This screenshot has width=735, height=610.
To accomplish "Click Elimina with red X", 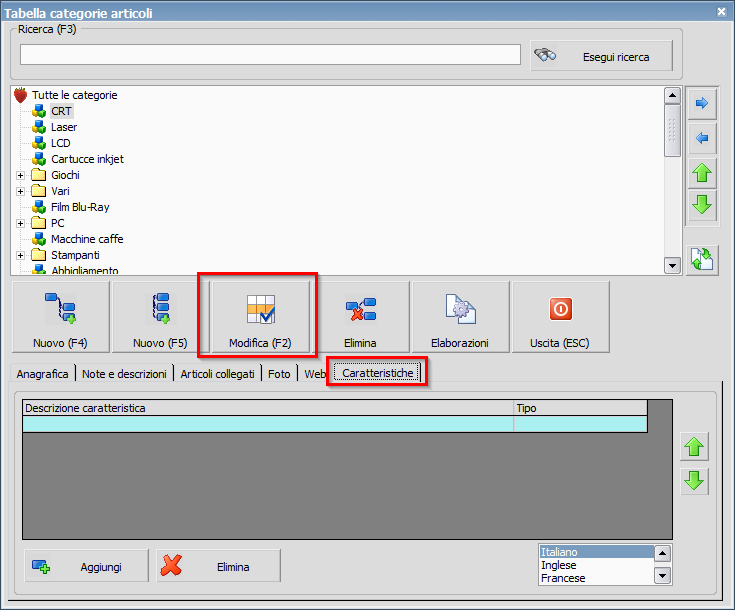I will [x=218, y=566].
